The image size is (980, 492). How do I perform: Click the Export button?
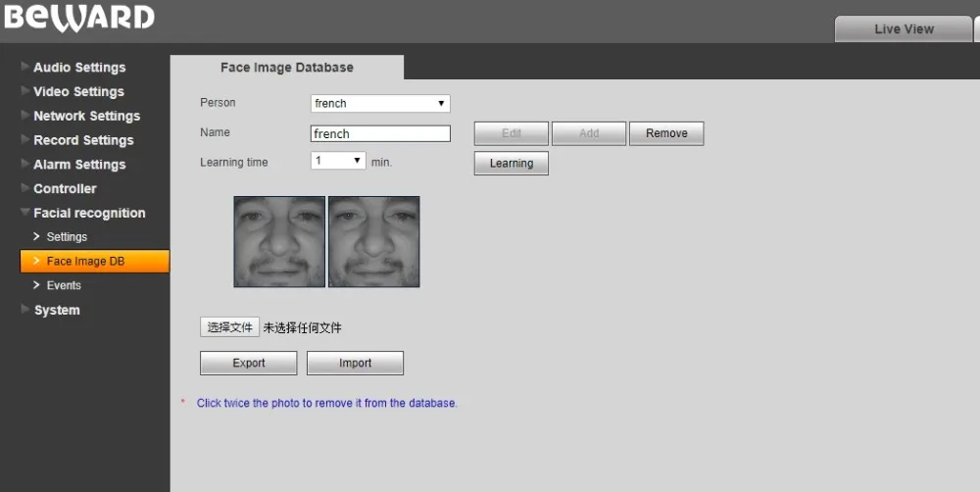pyautogui.click(x=248, y=364)
